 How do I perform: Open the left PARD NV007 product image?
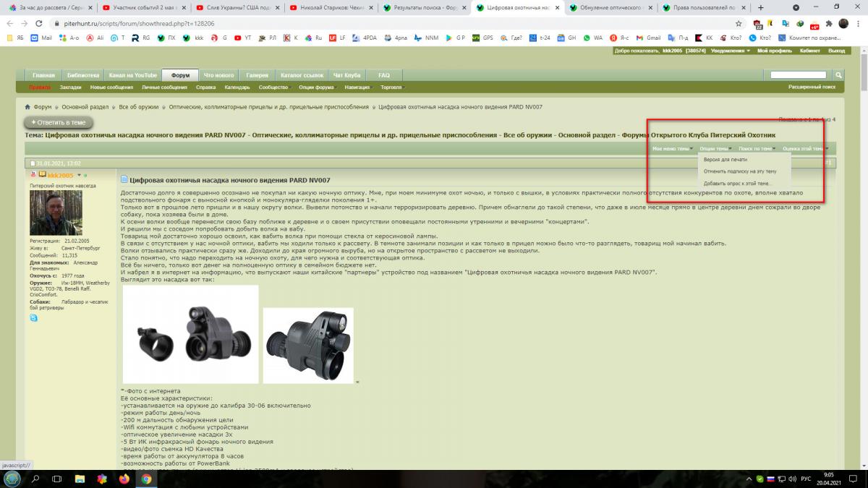click(x=191, y=334)
